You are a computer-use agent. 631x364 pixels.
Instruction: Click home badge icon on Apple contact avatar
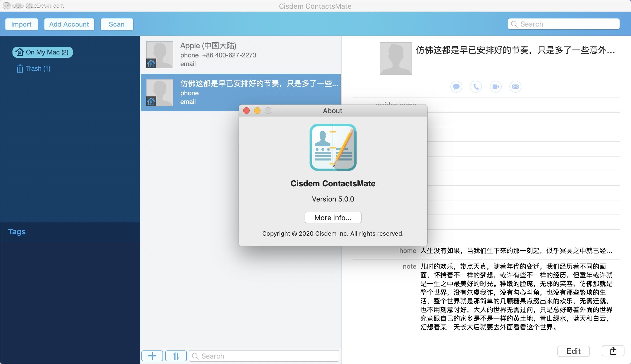(151, 64)
